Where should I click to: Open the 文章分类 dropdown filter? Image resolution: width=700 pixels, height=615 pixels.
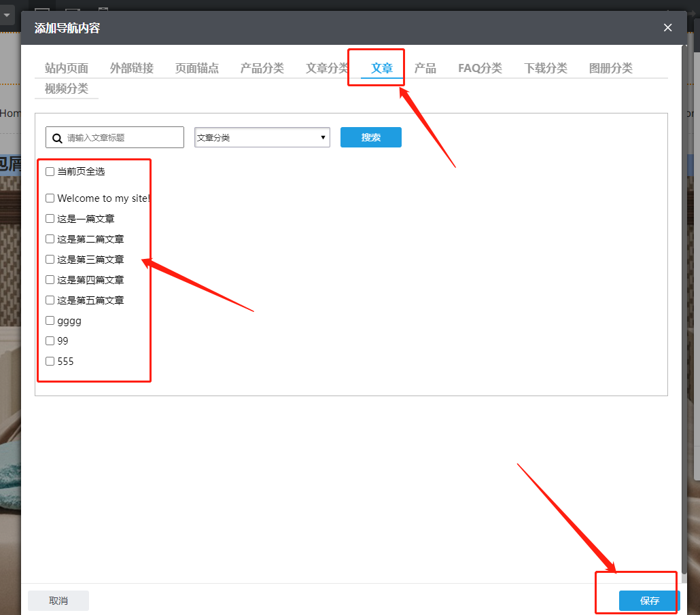point(262,137)
